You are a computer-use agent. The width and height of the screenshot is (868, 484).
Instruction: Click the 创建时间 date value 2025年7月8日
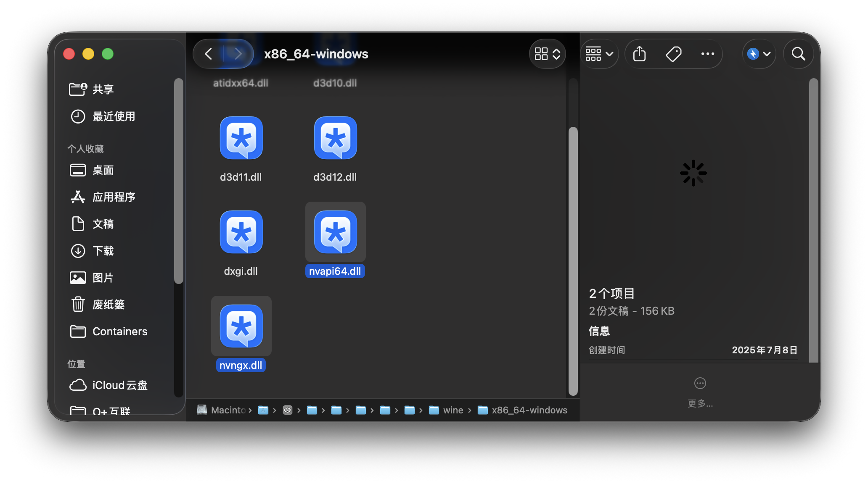point(765,350)
